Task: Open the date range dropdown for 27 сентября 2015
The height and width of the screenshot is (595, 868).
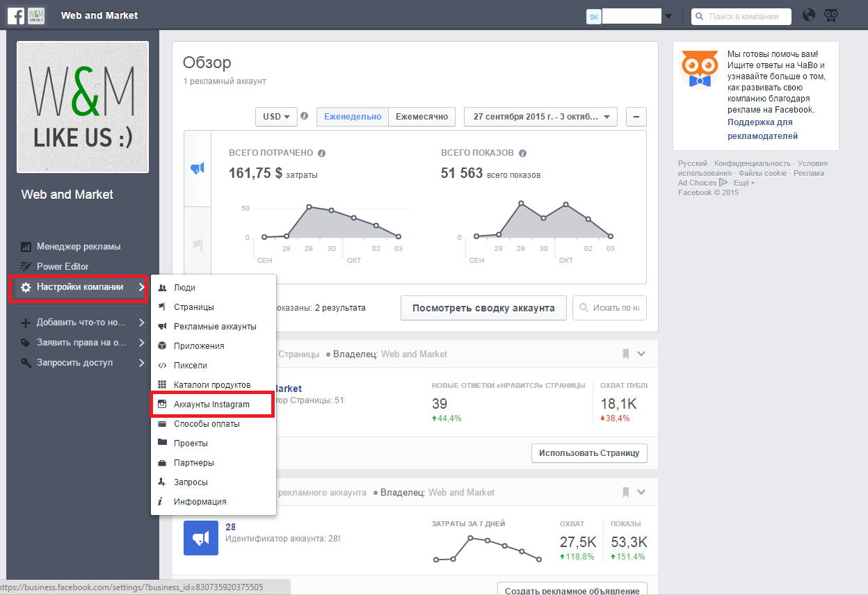Action: pyautogui.click(x=540, y=117)
